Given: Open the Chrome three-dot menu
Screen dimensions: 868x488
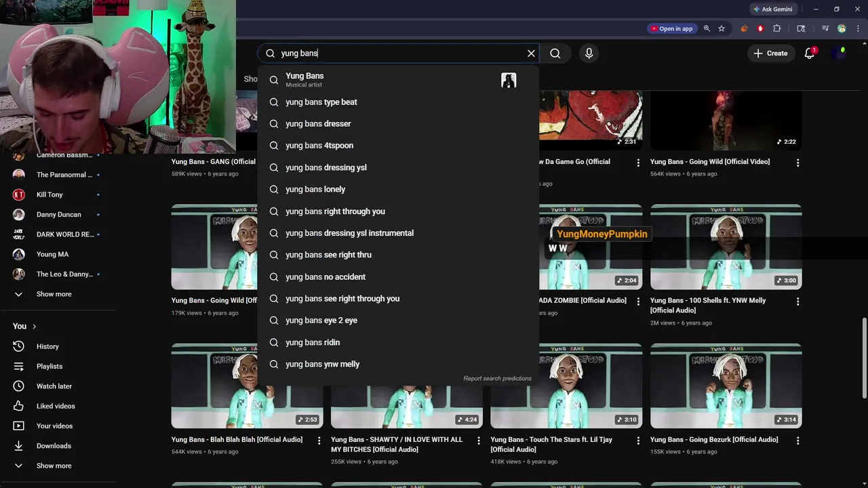Looking at the screenshot, I should 857,28.
